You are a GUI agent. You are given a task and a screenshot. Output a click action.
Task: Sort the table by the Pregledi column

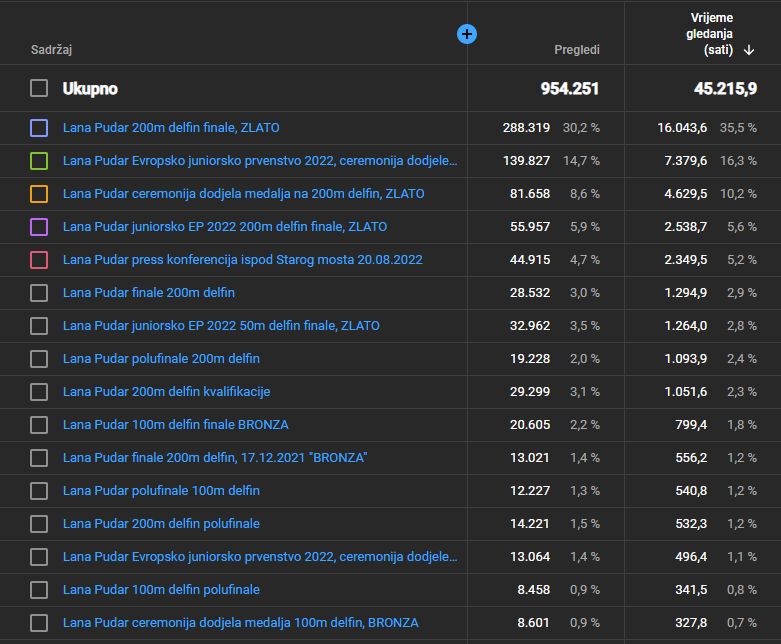[x=577, y=49]
